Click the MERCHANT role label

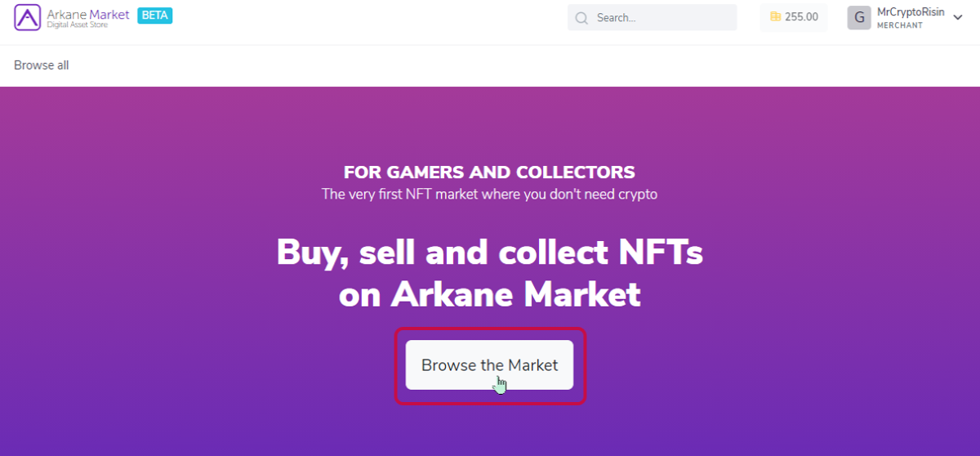click(x=900, y=25)
